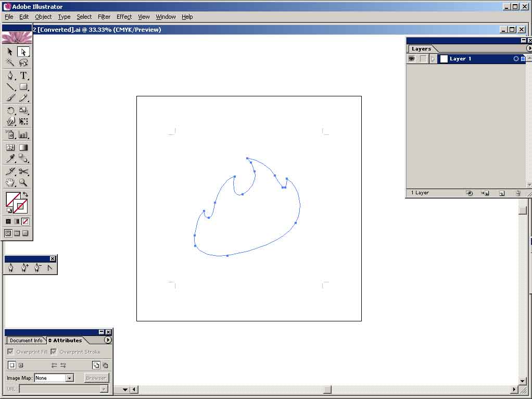This screenshot has width=532, height=399.
Task: Hide Layer 1 using the eye icon
Action: pyautogui.click(x=411, y=59)
